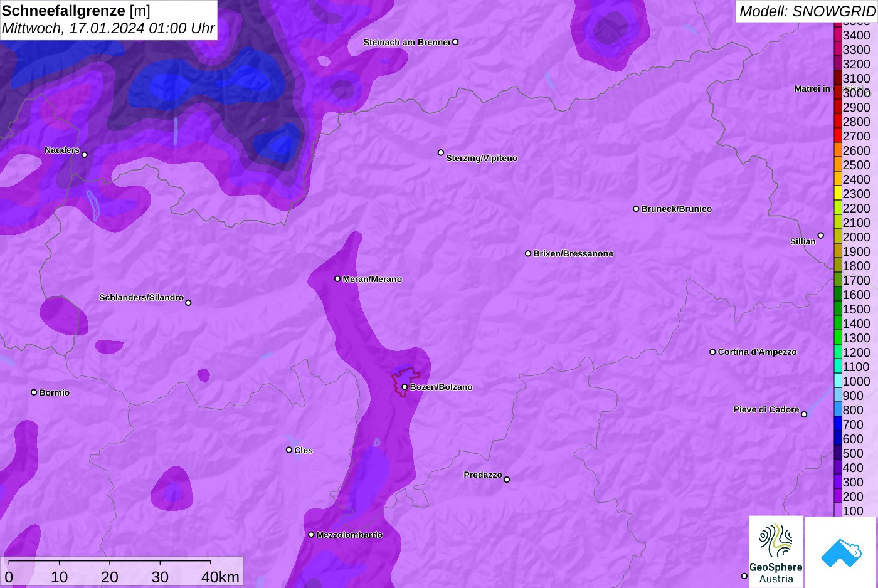Select the 800 m legend color swatch
Screen dimensions: 878x588
coord(837,410)
